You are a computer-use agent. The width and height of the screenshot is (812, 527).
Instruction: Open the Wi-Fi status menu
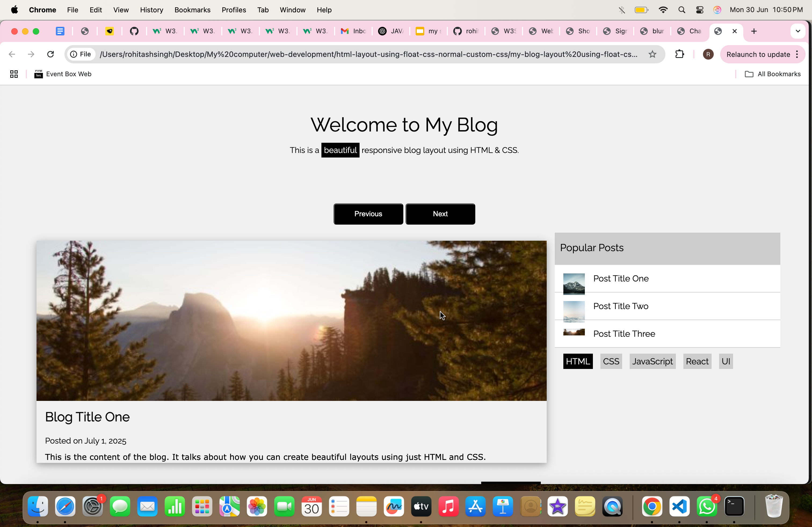tap(663, 10)
